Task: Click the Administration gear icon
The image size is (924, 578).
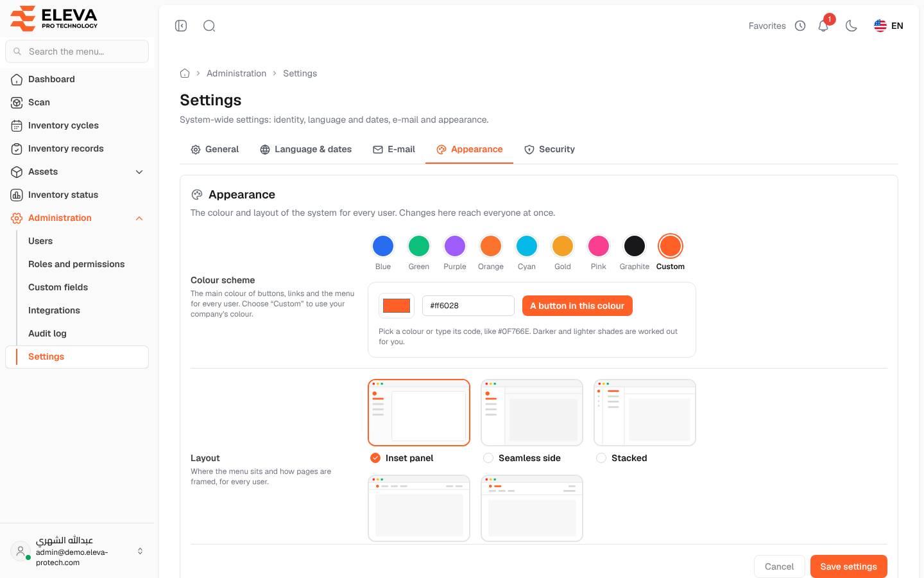Action: tap(17, 218)
